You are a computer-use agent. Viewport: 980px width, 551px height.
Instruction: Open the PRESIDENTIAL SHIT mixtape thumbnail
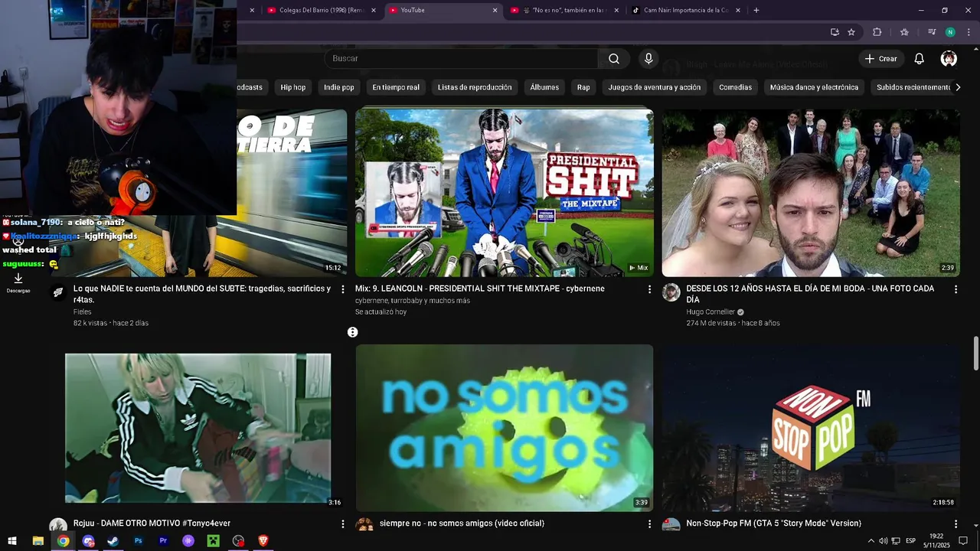tap(504, 193)
